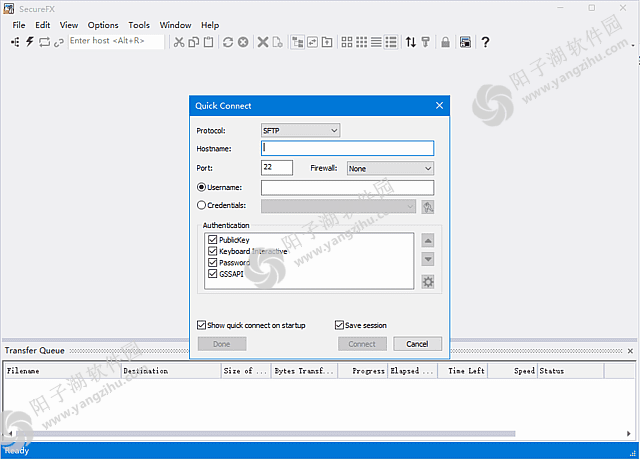
Task: Click the Synchronize folders toolbar icon
Action: coord(312,42)
